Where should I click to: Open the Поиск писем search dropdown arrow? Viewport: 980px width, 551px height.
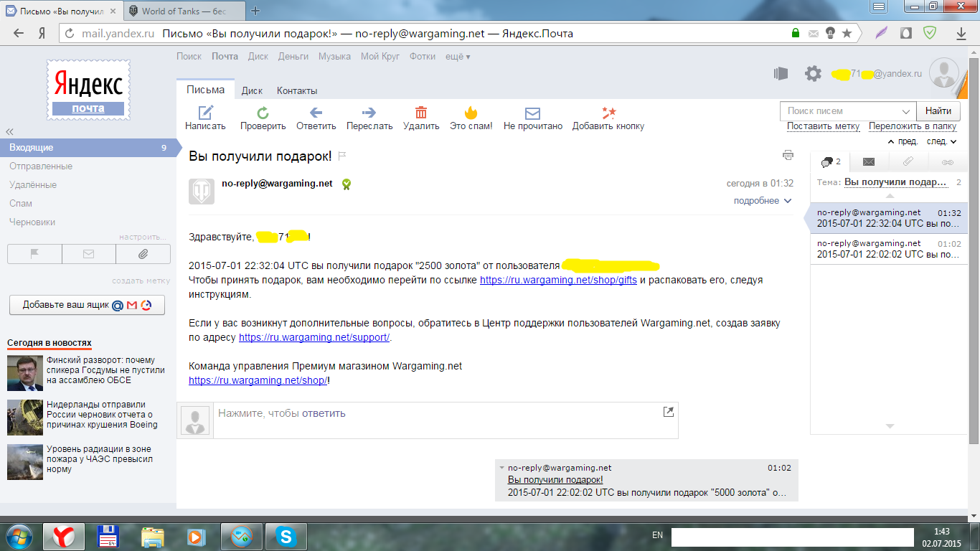tap(905, 111)
